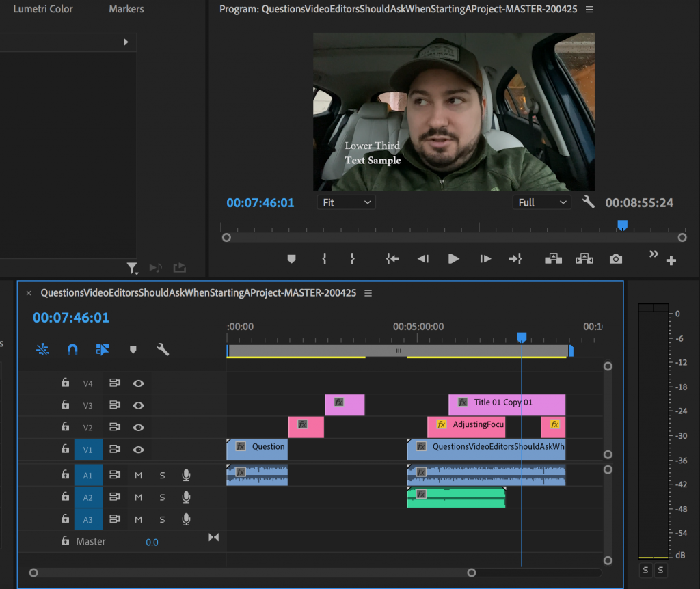Enable voice-over record on A1
Viewport: 700px width, 589px height.
186,475
